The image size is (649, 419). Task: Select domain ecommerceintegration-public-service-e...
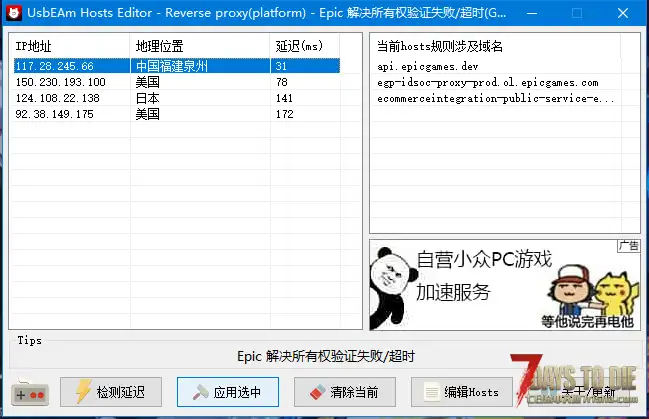click(495, 99)
